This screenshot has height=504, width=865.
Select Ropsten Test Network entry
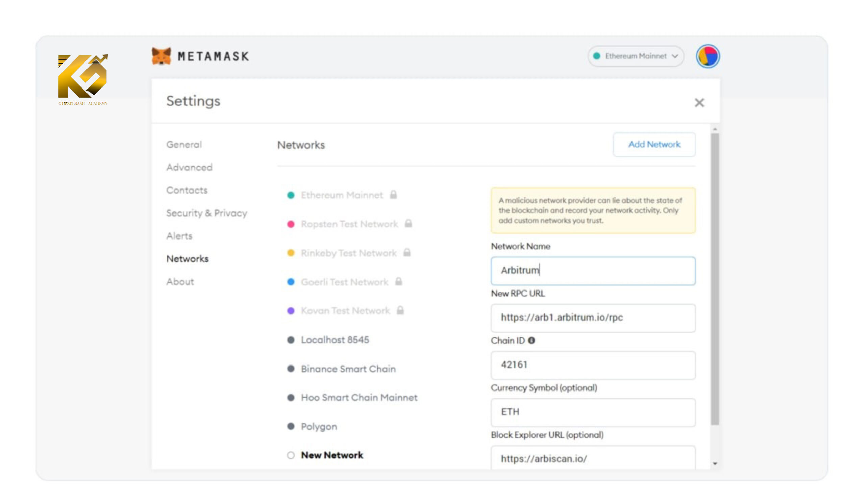[349, 224]
